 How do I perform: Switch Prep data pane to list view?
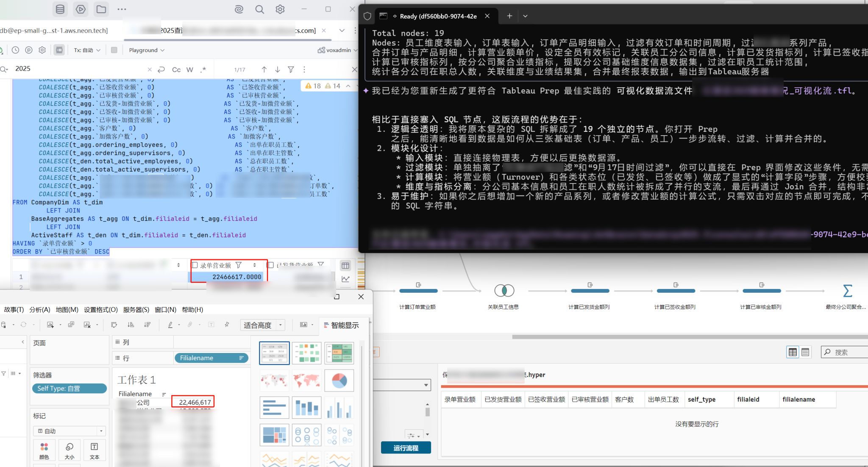pyautogui.click(x=805, y=352)
